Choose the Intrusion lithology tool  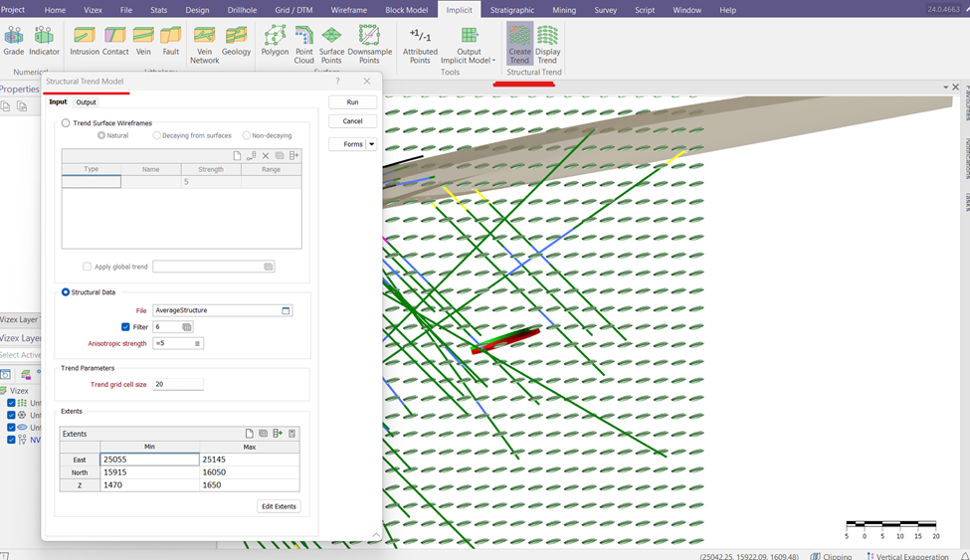[x=85, y=44]
